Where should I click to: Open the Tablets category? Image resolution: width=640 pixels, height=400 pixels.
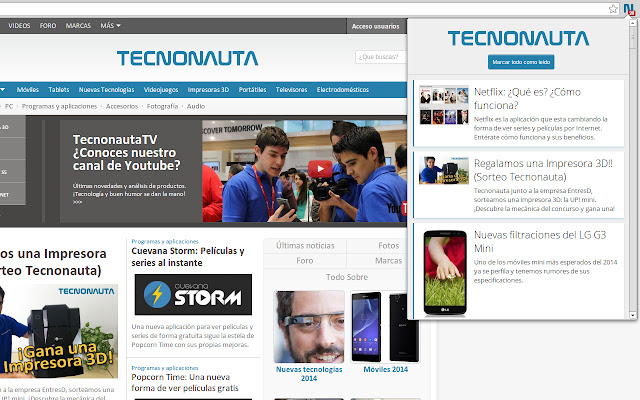click(x=59, y=89)
